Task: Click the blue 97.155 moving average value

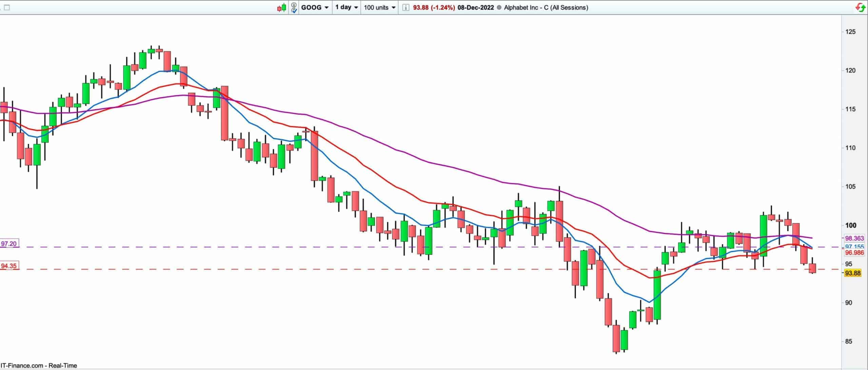Action: [x=854, y=246]
